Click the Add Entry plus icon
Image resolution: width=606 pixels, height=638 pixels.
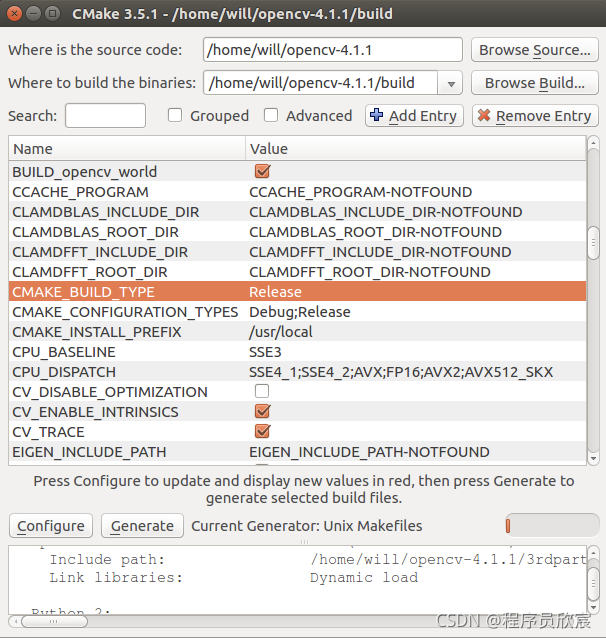(x=377, y=116)
